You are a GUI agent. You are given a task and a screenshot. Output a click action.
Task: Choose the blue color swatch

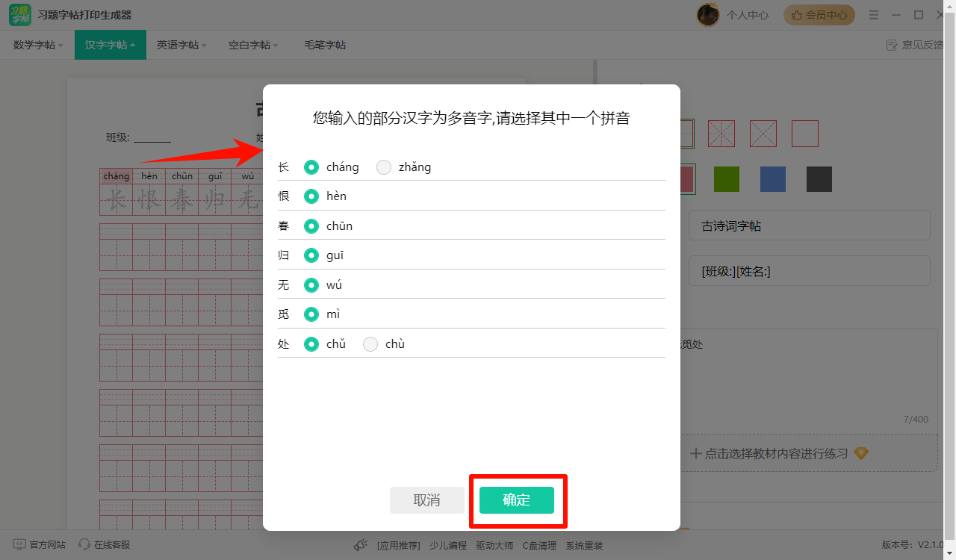(x=773, y=179)
